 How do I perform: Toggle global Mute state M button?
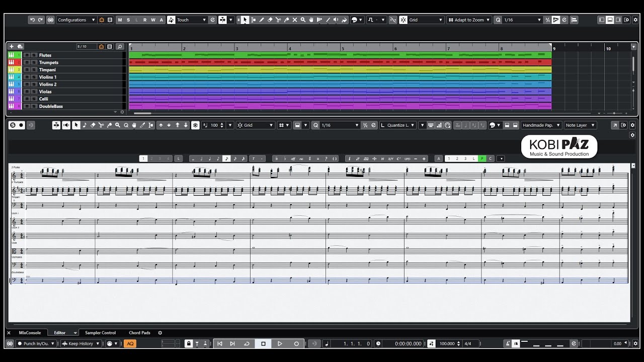point(120,20)
